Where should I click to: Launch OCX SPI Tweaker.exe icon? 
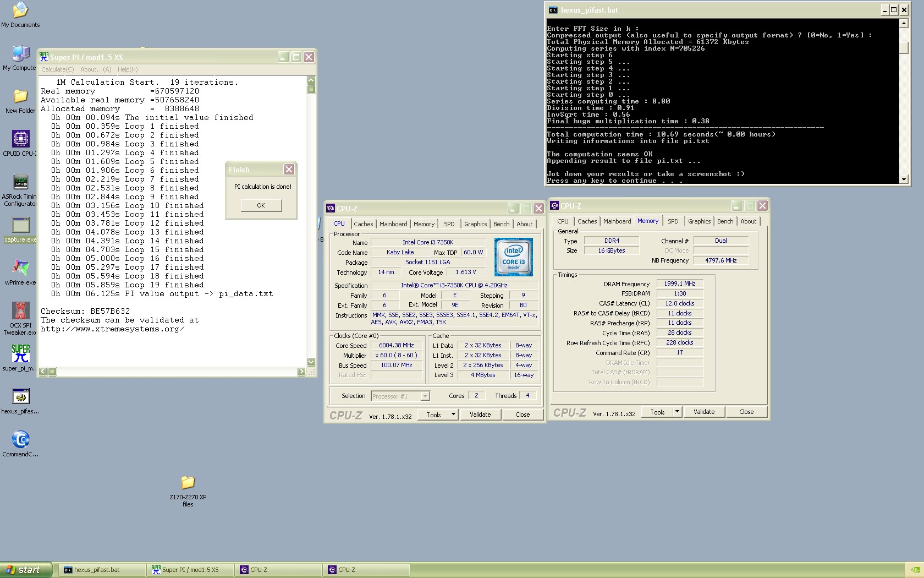[x=20, y=311]
